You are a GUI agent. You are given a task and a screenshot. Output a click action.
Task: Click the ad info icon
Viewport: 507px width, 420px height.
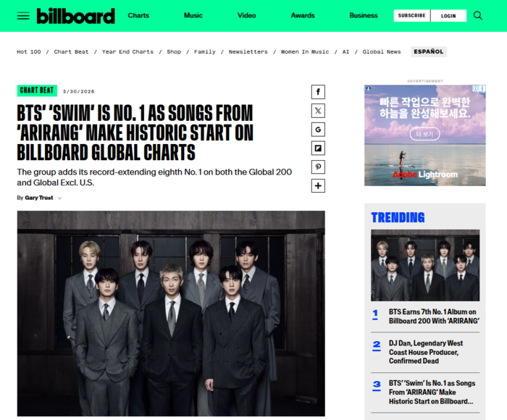(x=475, y=88)
